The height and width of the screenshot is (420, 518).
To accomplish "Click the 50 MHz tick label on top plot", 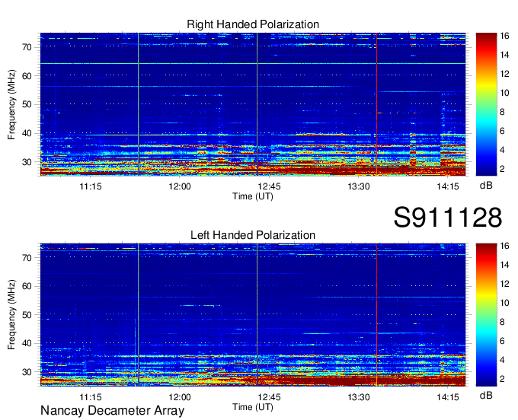I will 27,104.
